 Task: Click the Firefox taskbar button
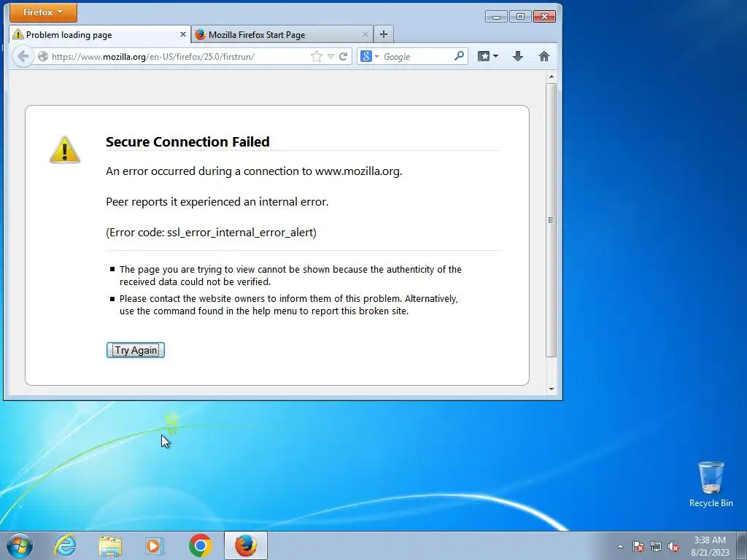pos(246,545)
